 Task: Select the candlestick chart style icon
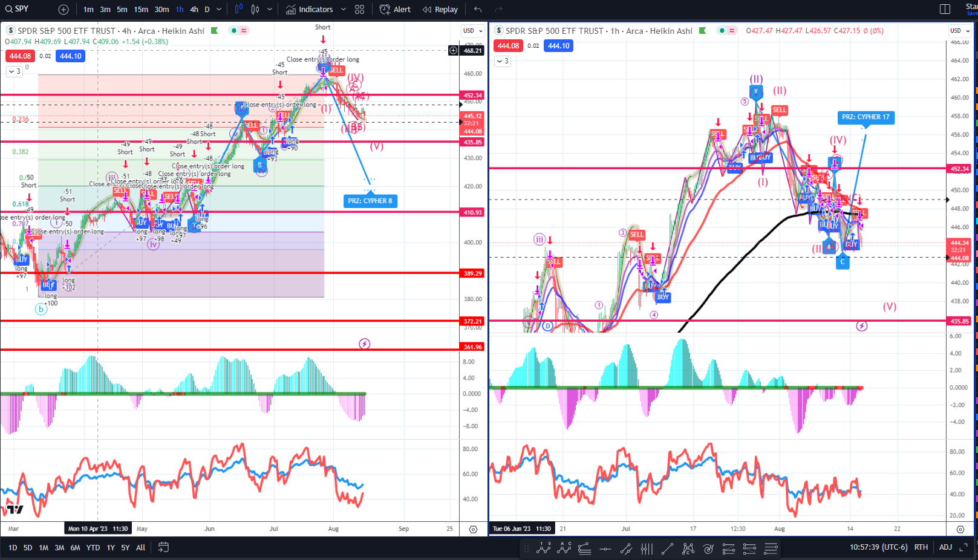click(x=255, y=9)
